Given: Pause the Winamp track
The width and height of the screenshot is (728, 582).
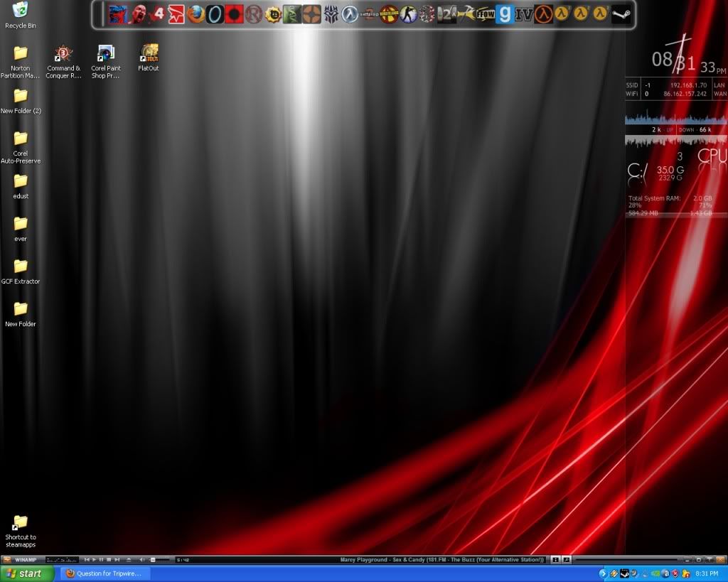Looking at the screenshot, I should 102,560.
